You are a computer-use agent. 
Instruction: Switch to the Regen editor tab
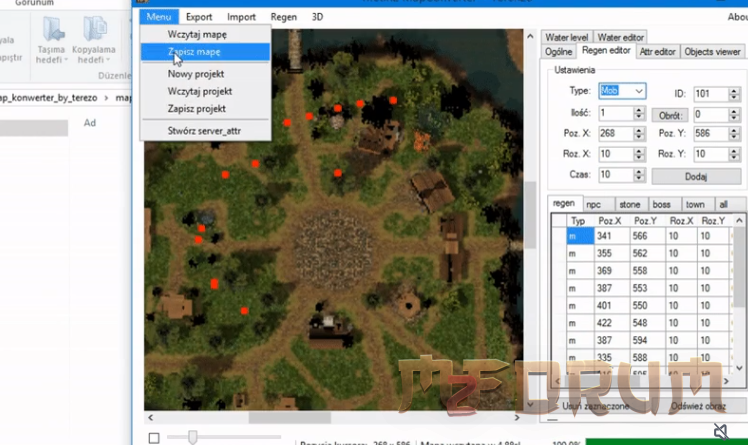[606, 51]
